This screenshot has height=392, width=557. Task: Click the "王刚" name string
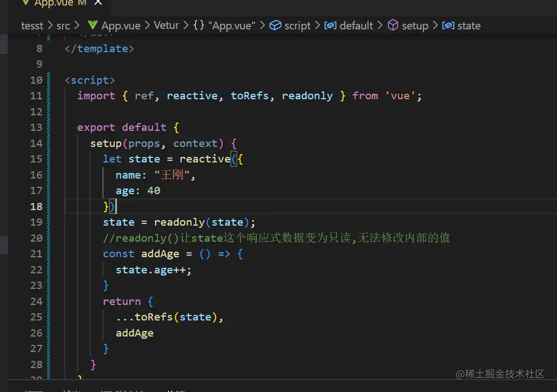(172, 175)
